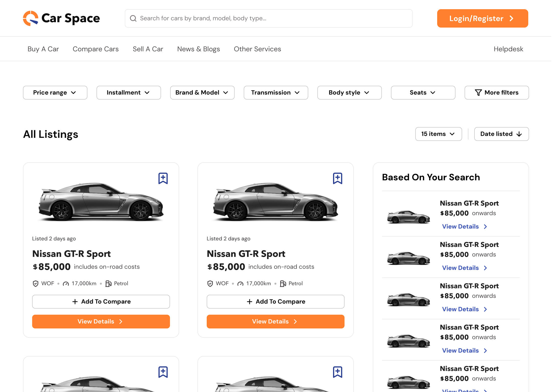Bookmark the fourth listing, bottom-right card
Image resolution: width=552 pixels, height=392 pixels.
[338, 372]
